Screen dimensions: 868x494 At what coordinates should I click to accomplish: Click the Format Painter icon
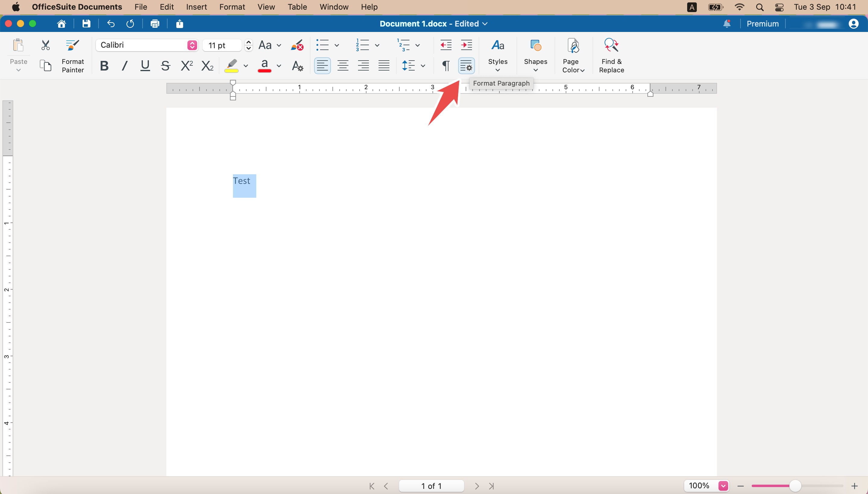[73, 45]
